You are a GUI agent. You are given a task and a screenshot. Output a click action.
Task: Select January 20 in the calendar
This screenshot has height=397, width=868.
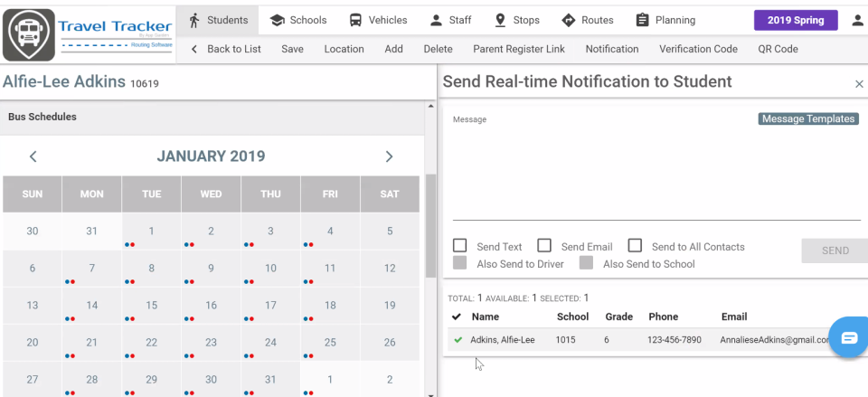point(33,342)
